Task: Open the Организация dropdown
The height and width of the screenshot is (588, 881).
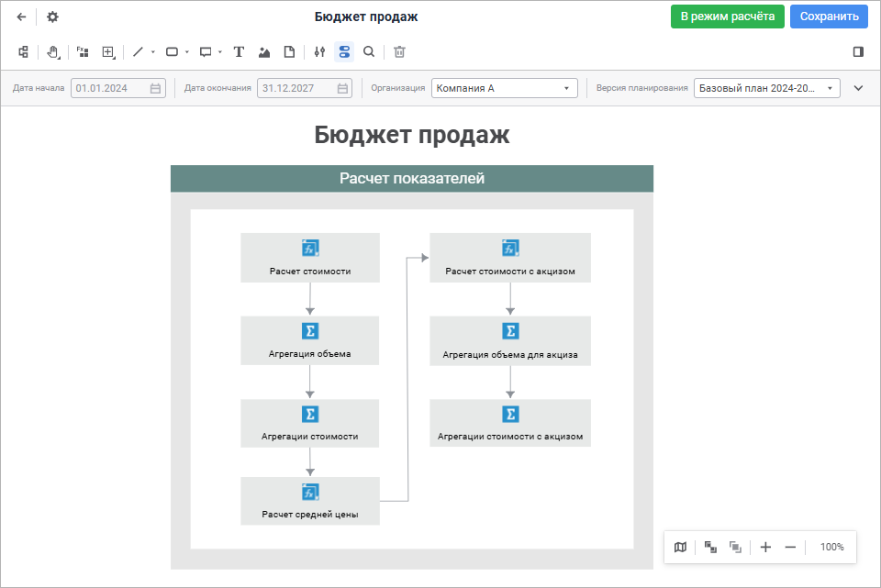Action: [x=504, y=88]
